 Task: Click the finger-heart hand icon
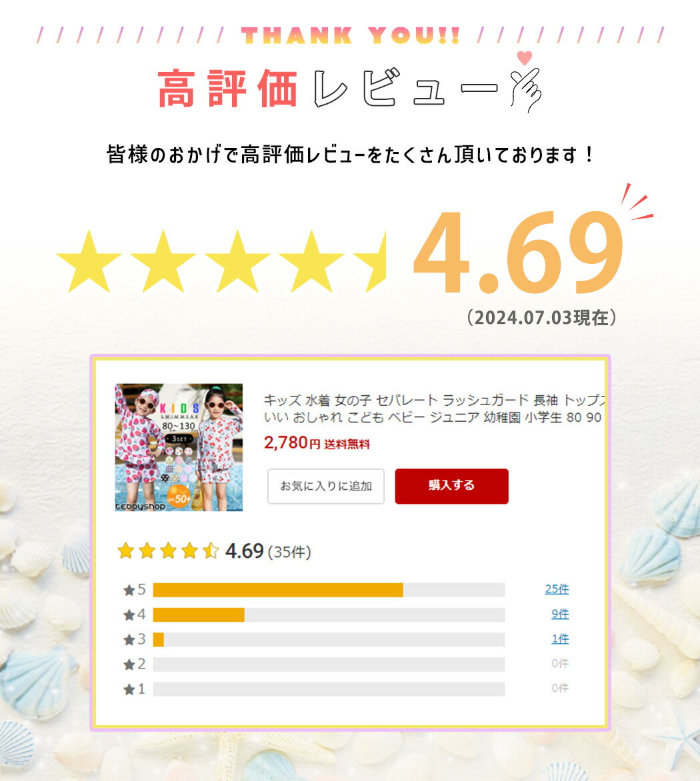[526, 90]
